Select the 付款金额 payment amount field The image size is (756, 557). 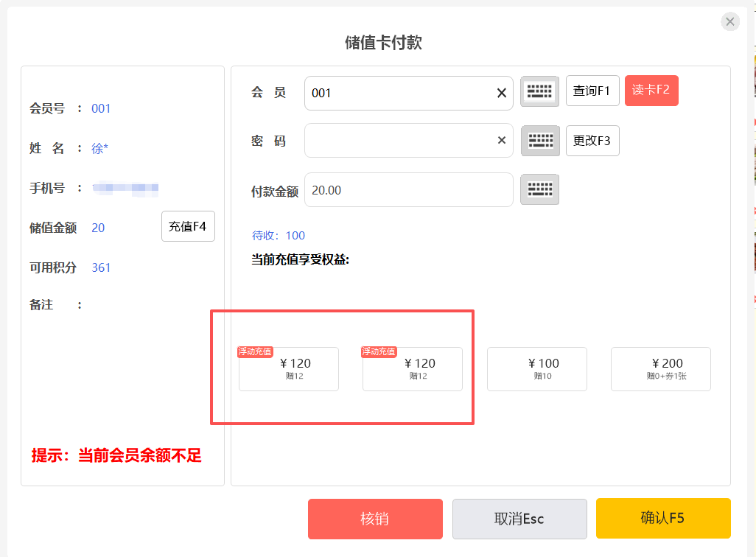(x=407, y=190)
